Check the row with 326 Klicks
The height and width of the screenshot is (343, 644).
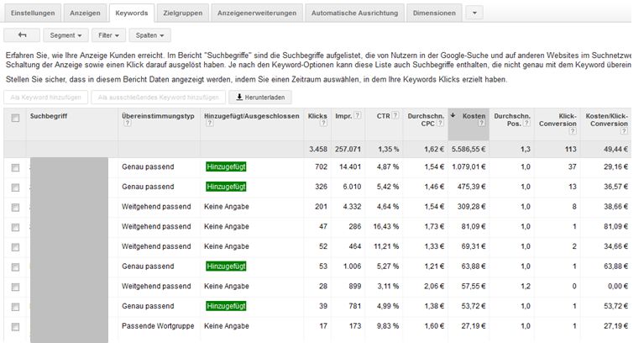[x=15, y=187]
